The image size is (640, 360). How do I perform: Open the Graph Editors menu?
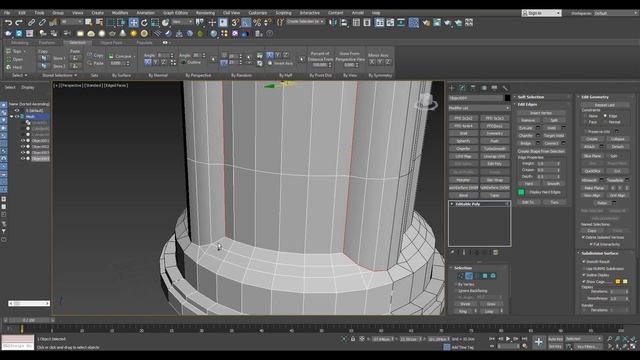click(x=176, y=13)
